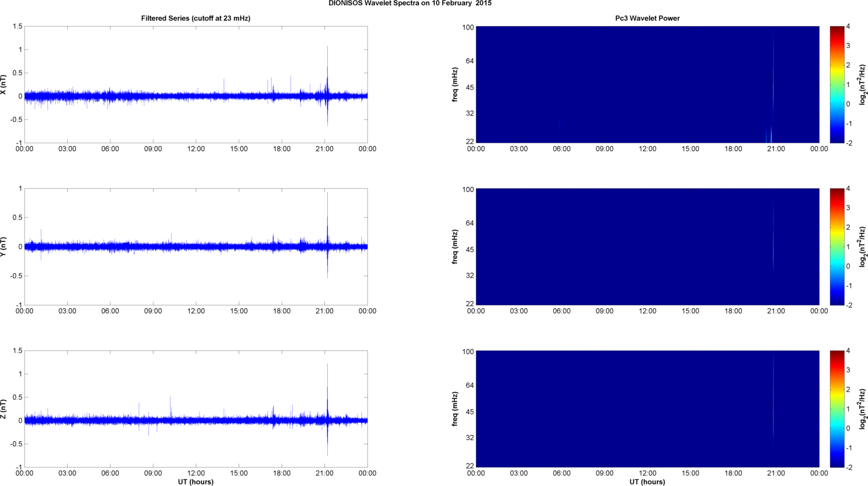Click the log2(nT²/Hz) label beside the middle color bar

(863, 247)
